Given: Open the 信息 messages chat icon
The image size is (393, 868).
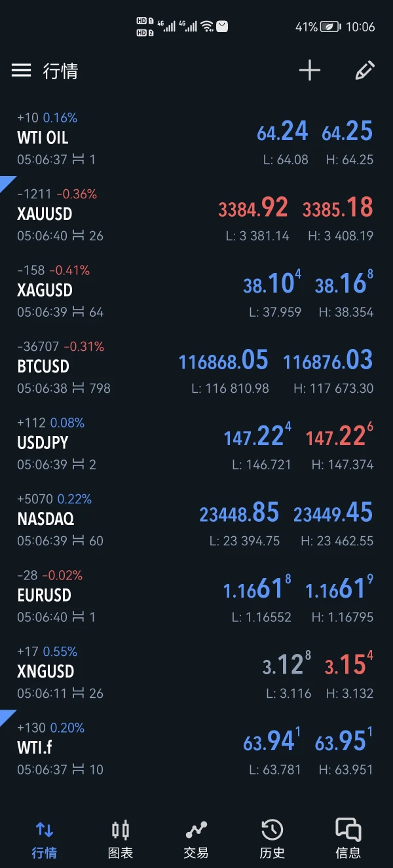Looking at the screenshot, I should [x=348, y=830].
